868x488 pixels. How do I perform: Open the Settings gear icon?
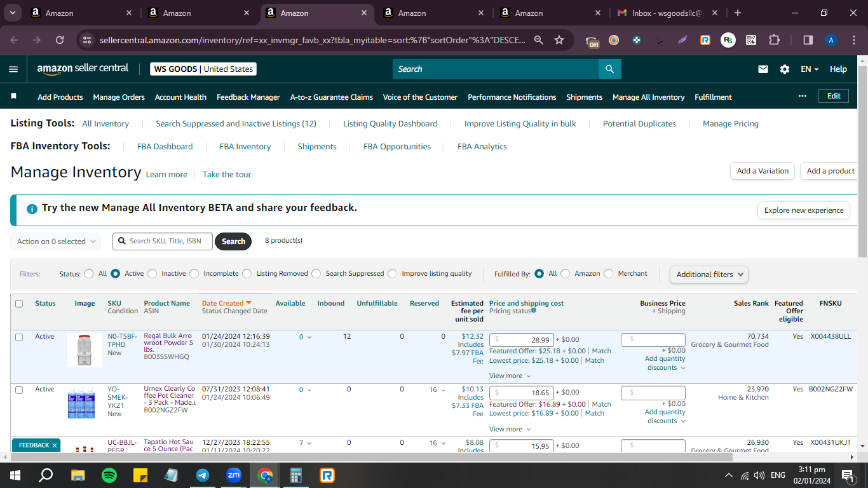785,69
